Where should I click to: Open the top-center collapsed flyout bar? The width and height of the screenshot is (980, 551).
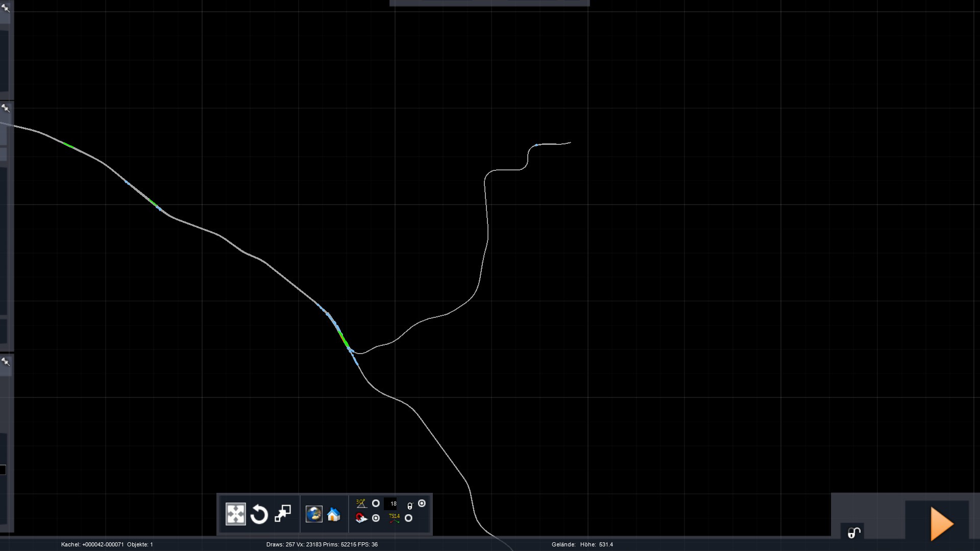489,3
